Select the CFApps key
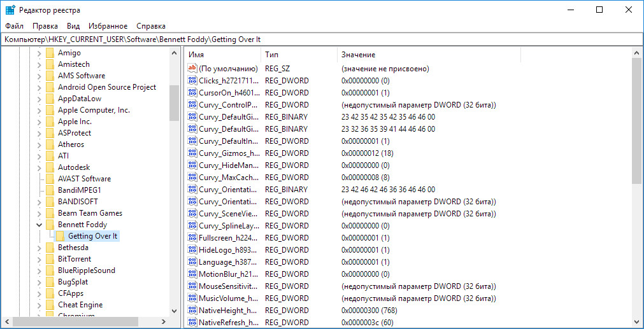The height and width of the screenshot is (329, 644). click(x=71, y=293)
